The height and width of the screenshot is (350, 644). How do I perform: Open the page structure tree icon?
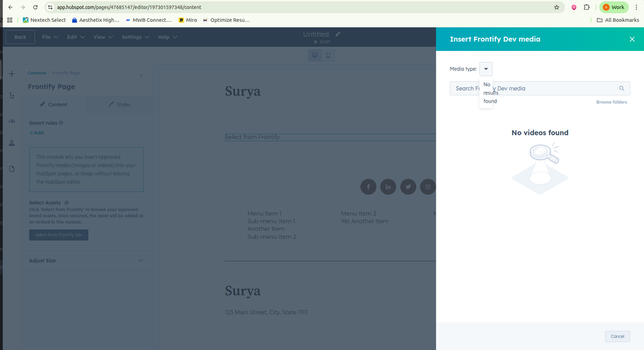[x=12, y=96]
